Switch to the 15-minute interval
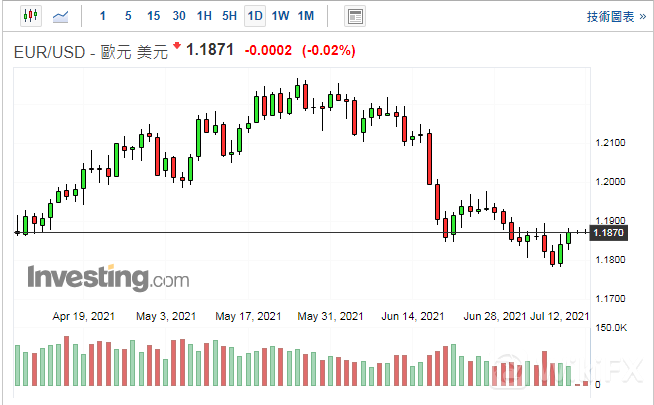Image resolution: width=654 pixels, height=405 pixels. pos(153,16)
